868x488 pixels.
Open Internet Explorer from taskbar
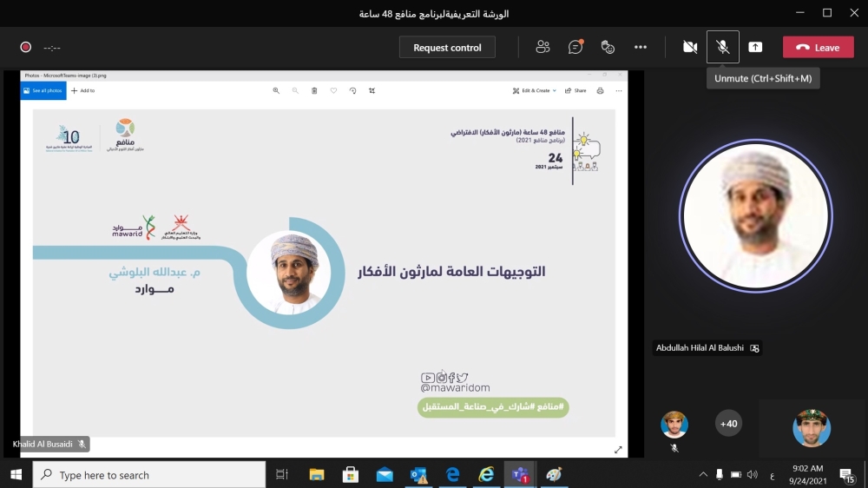487,475
